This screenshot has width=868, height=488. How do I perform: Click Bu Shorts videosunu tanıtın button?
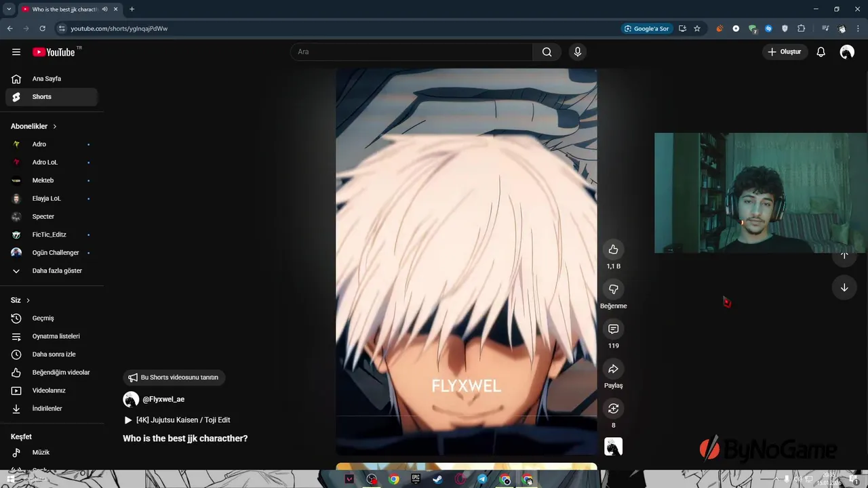coord(174,378)
